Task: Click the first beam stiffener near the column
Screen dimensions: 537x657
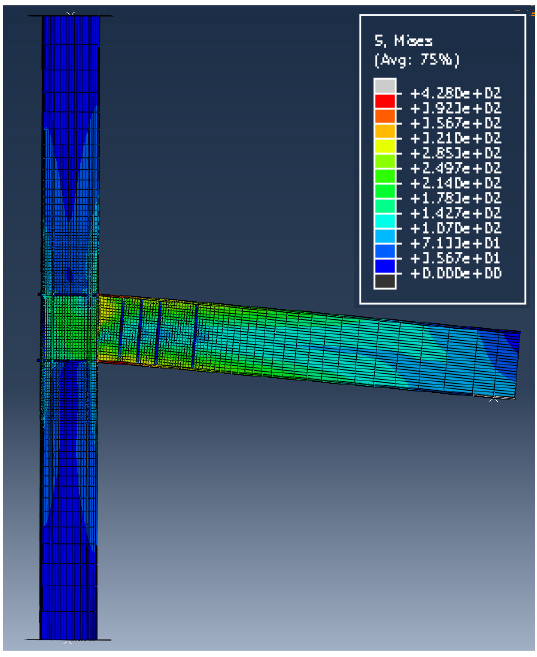Action: (121, 329)
